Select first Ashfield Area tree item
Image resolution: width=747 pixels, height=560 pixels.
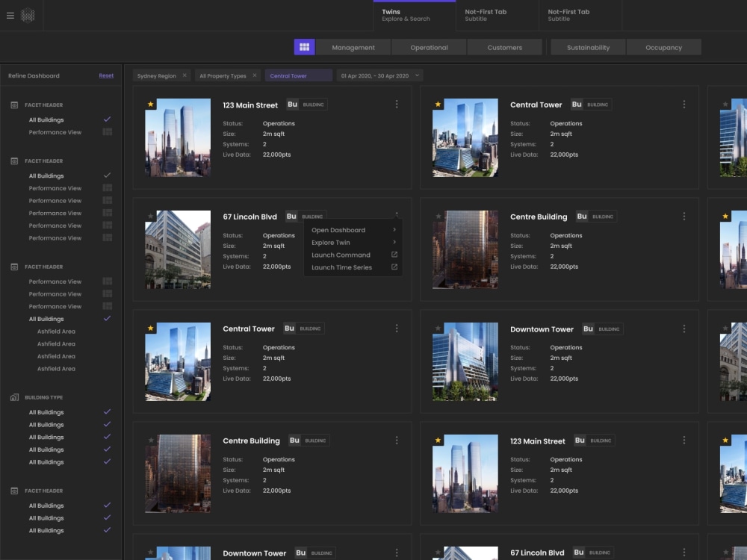point(56,331)
